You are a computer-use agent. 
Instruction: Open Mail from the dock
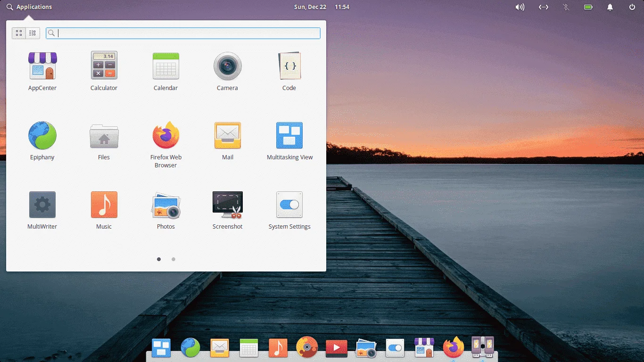pyautogui.click(x=220, y=348)
